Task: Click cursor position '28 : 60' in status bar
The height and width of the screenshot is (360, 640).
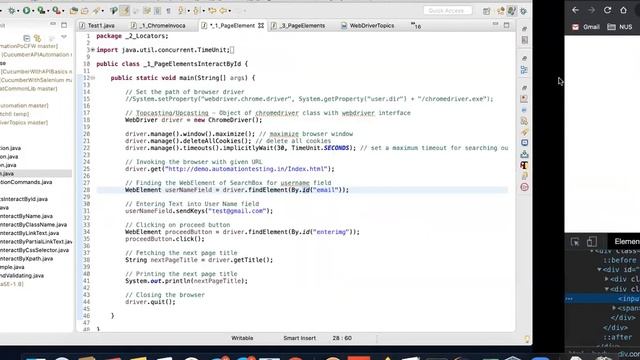Action: 342,338
